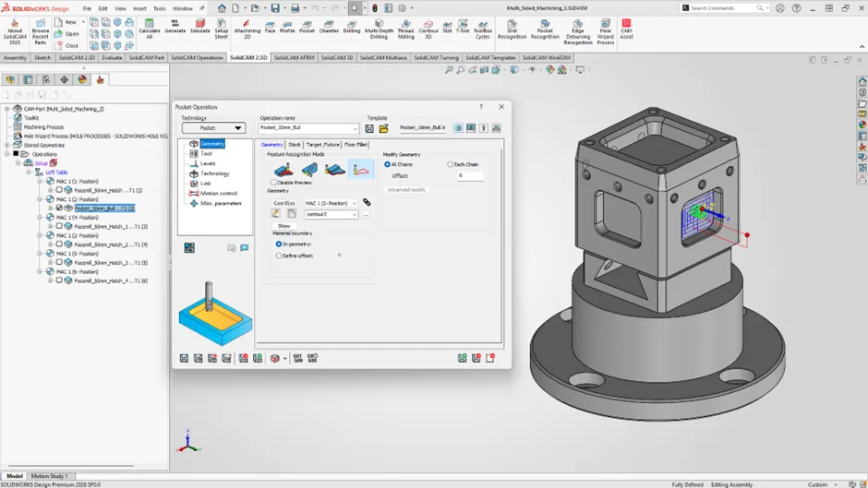Viewport: 868px width, 488px height.
Task: Click the CoordSys button
Action: click(x=284, y=203)
